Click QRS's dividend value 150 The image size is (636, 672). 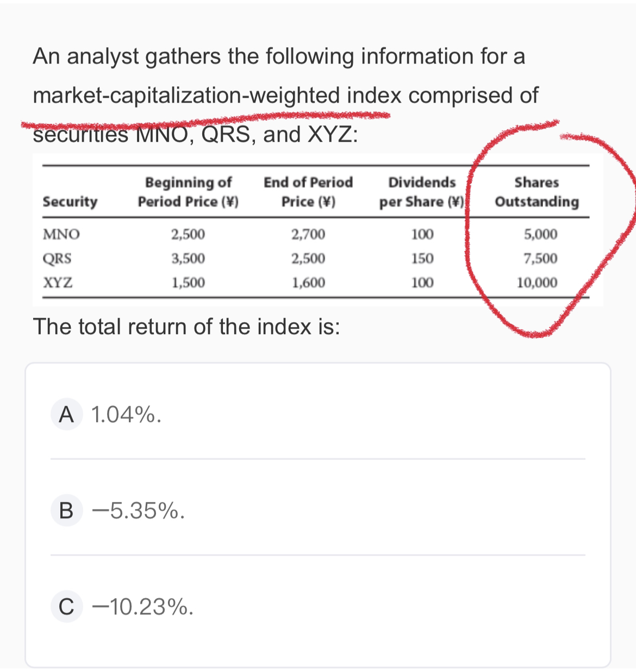pos(422,259)
